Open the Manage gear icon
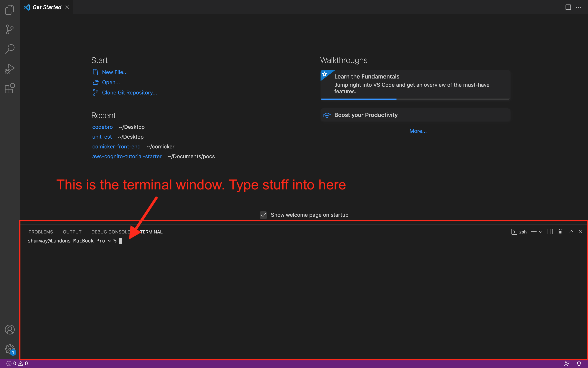This screenshot has height=368, width=588. click(10, 349)
